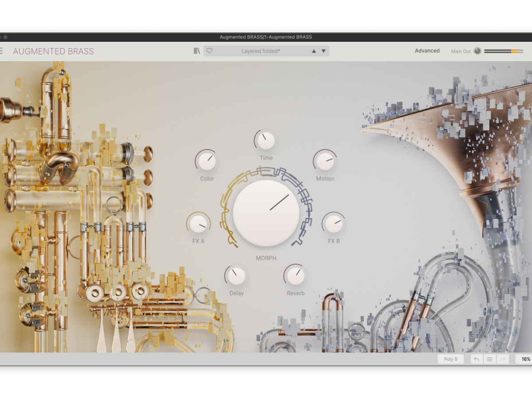The width and height of the screenshot is (532, 399).
Task: Click the Reverb knob
Action: click(x=295, y=276)
